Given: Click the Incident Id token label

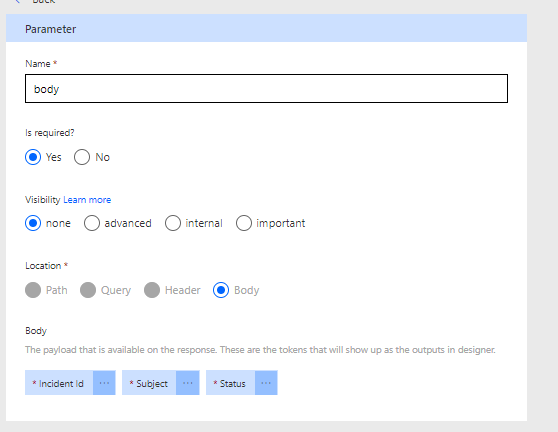Looking at the screenshot, I should tap(59, 383).
